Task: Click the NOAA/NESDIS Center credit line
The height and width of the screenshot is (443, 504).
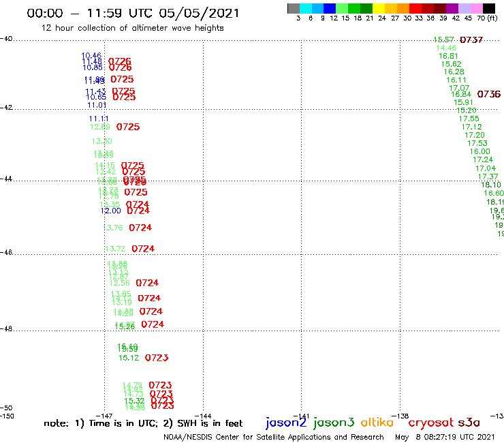Action: click(274, 437)
